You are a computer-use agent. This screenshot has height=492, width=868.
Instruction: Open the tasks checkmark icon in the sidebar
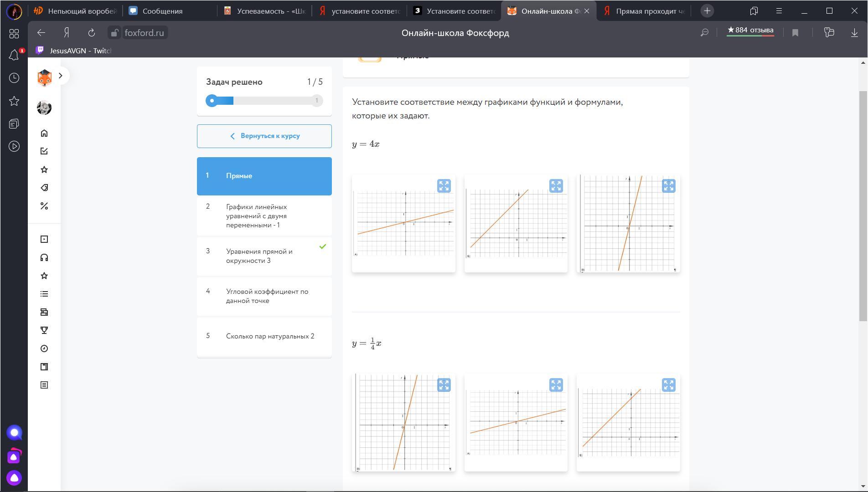click(44, 151)
